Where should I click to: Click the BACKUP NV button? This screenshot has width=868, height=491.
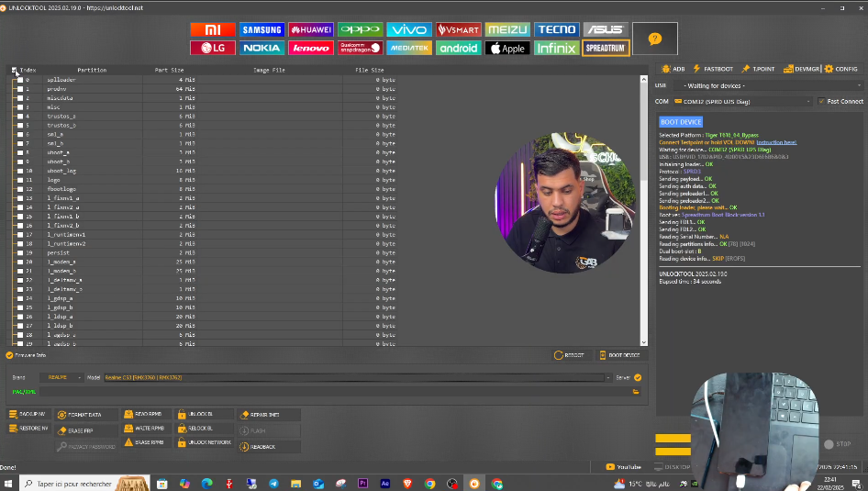pyautogui.click(x=28, y=414)
